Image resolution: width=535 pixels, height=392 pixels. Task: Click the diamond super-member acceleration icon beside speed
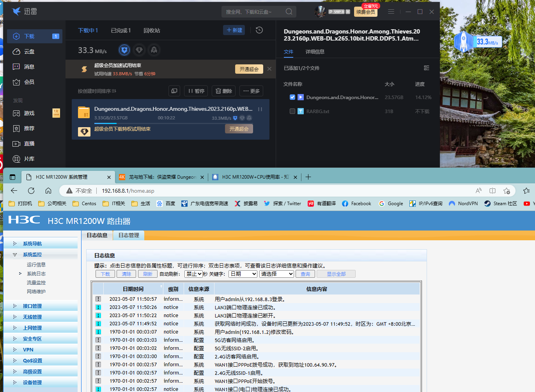(x=139, y=50)
